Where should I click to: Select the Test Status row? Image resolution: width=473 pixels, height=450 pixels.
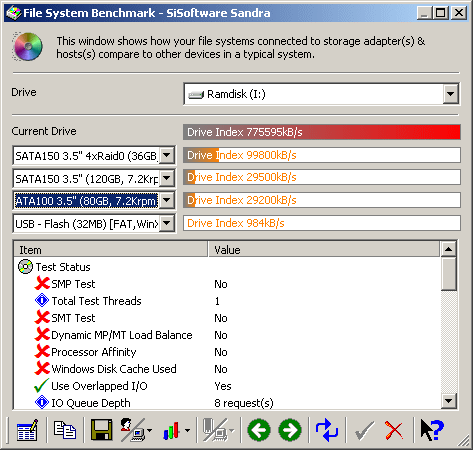click(63, 267)
